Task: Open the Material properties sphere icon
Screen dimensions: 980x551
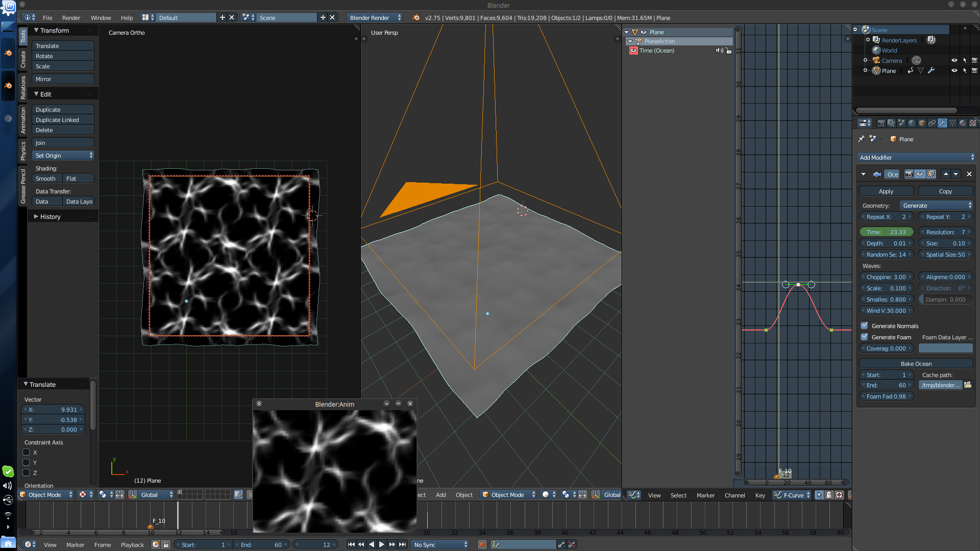Action: (963, 123)
